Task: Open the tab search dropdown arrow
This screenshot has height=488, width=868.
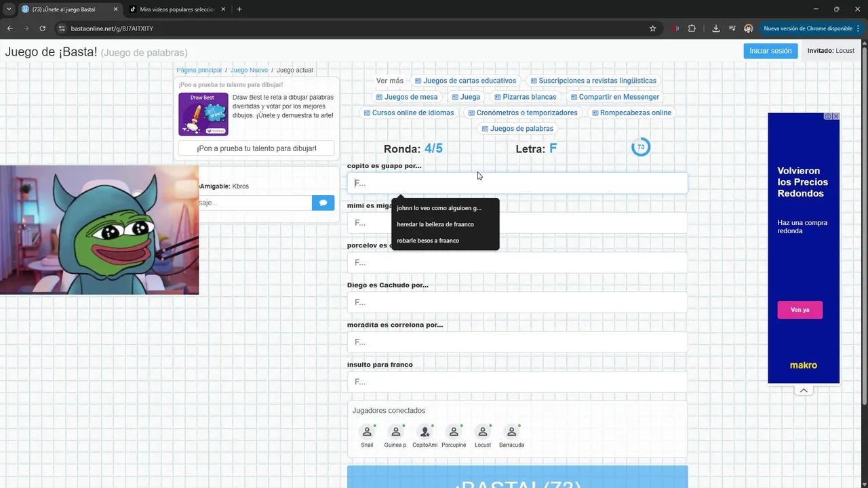Action: tap(9, 9)
